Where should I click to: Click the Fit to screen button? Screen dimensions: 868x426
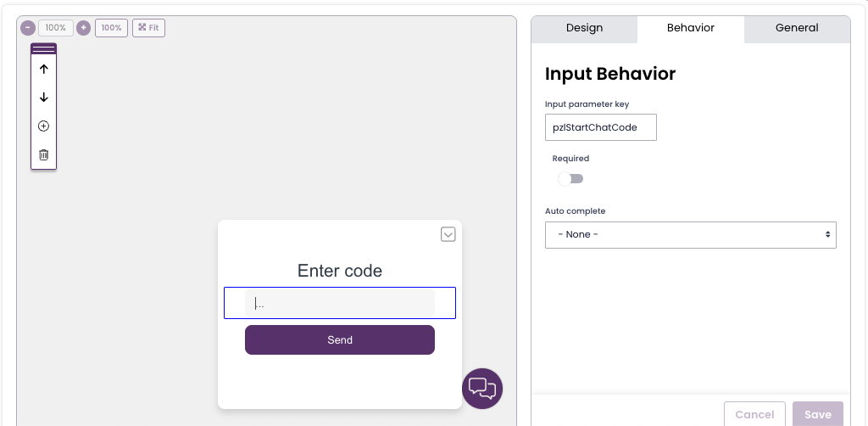148,28
